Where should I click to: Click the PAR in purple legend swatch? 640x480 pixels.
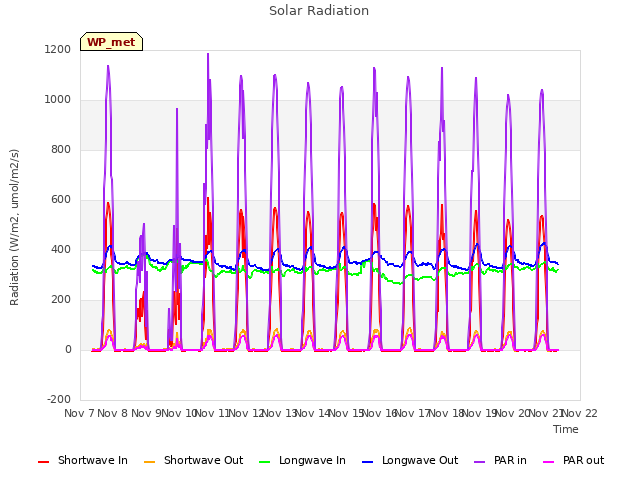tap(480, 462)
